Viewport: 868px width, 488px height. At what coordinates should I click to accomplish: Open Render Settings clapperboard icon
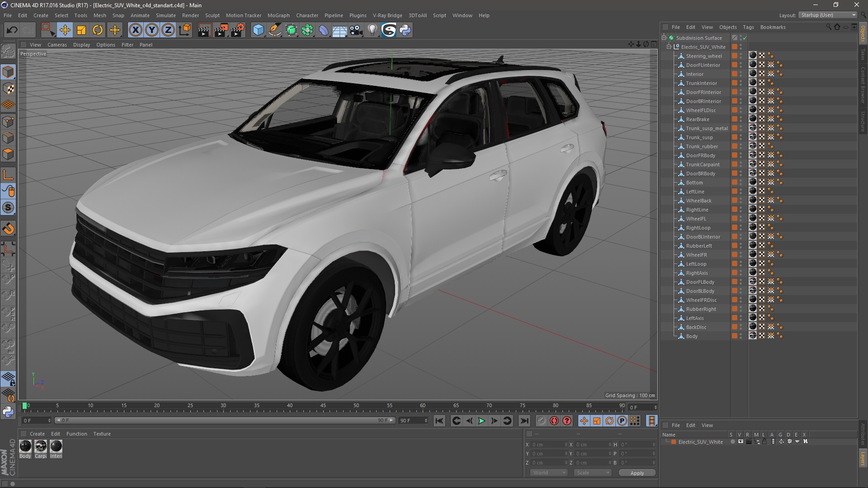pyautogui.click(x=237, y=30)
